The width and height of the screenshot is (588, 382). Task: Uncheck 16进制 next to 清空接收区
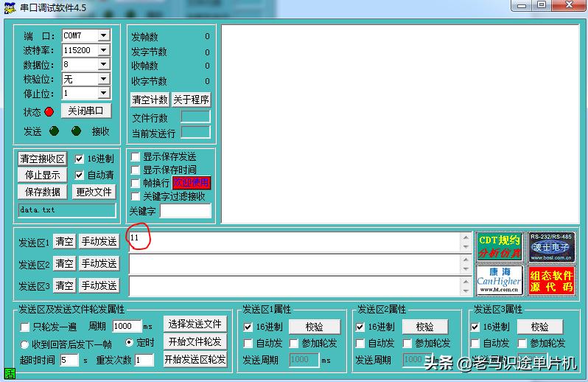coord(80,159)
